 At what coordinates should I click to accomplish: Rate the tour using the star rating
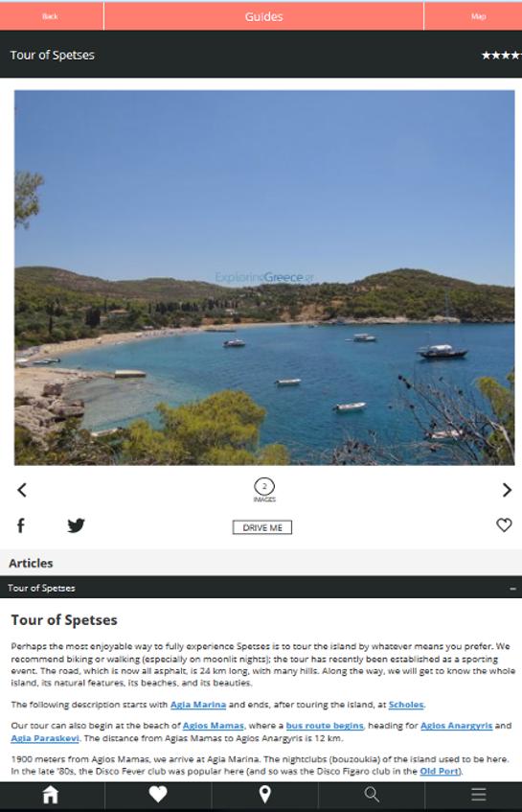tap(501, 55)
